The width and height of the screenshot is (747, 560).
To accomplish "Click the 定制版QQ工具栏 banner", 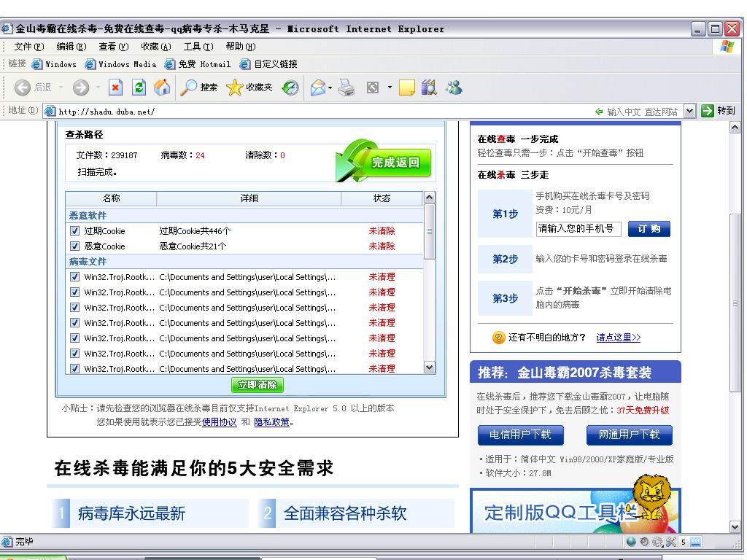I will pyautogui.click(x=576, y=511).
